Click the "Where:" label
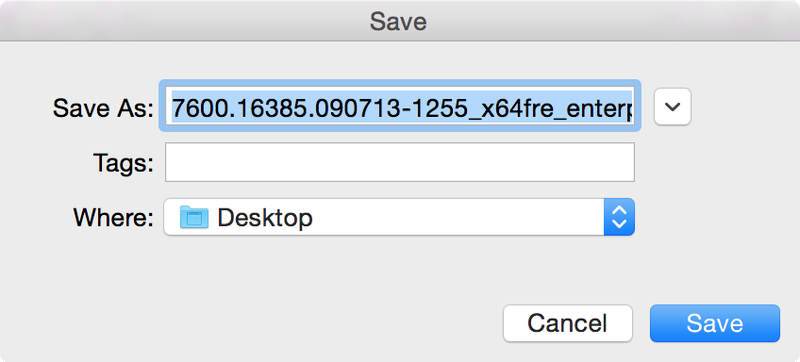Image resolution: width=800 pixels, height=362 pixels. tap(114, 218)
